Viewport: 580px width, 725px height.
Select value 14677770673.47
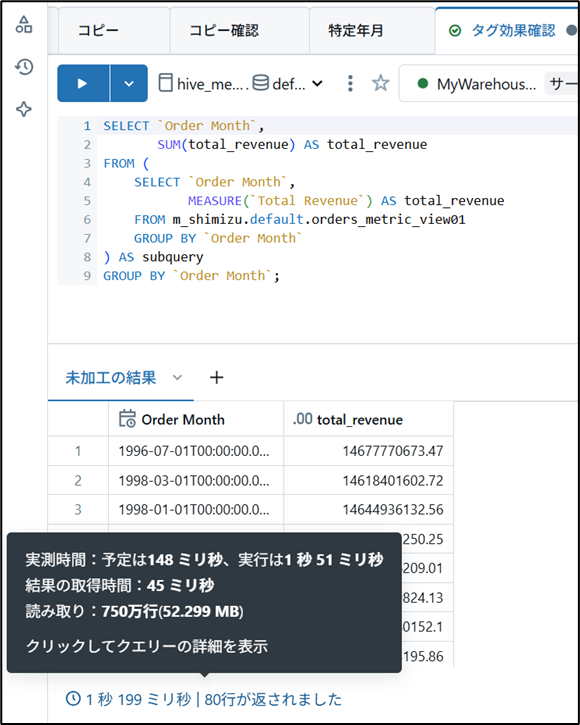tap(368, 451)
